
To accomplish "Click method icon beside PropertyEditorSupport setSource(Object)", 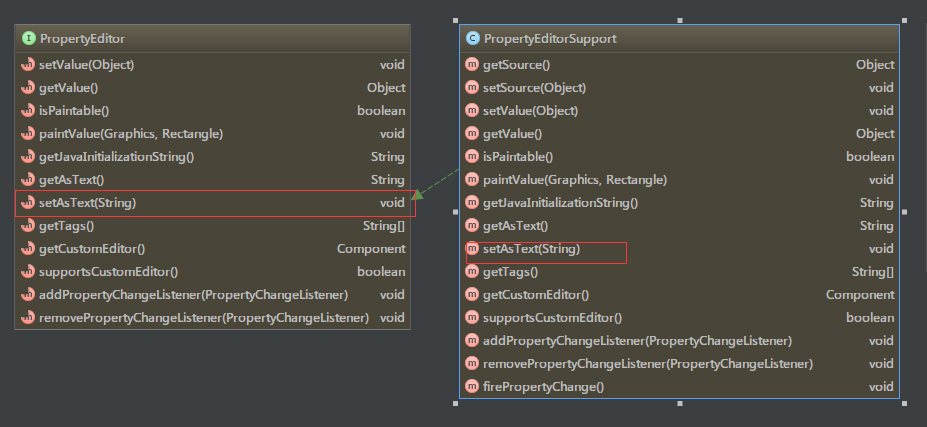I will (472, 88).
